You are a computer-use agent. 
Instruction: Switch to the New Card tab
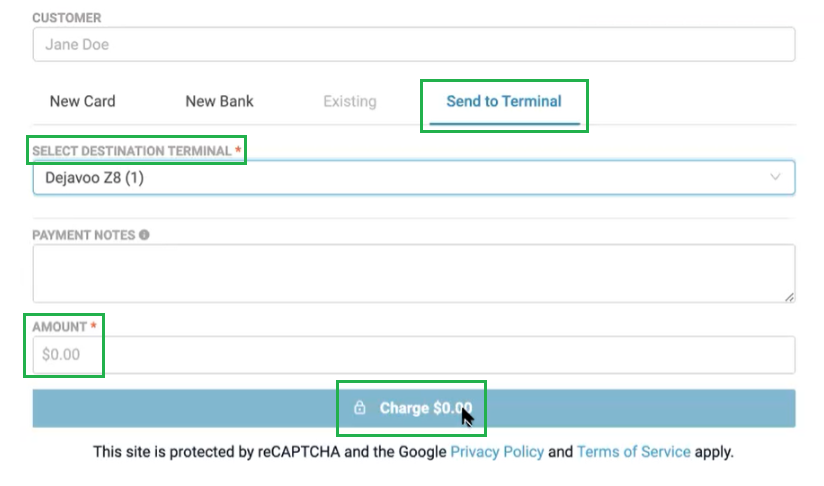pos(83,101)
